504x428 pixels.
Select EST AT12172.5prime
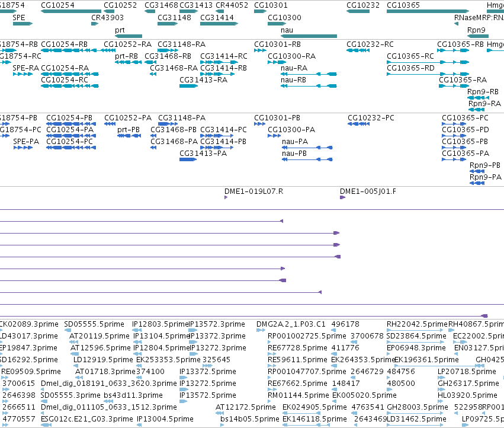(246, 407)
